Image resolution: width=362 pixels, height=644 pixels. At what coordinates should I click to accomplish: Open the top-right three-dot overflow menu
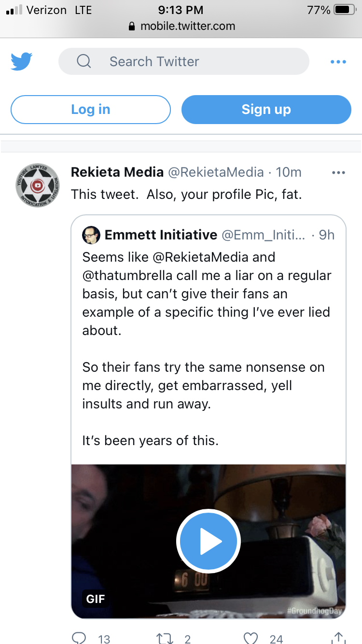[338, 62]
